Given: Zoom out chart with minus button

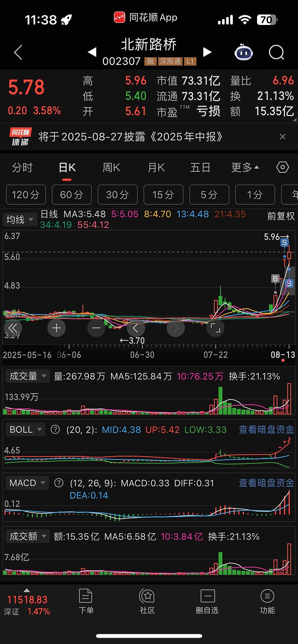Looking at the screenshot, I should tap(96, 328).
